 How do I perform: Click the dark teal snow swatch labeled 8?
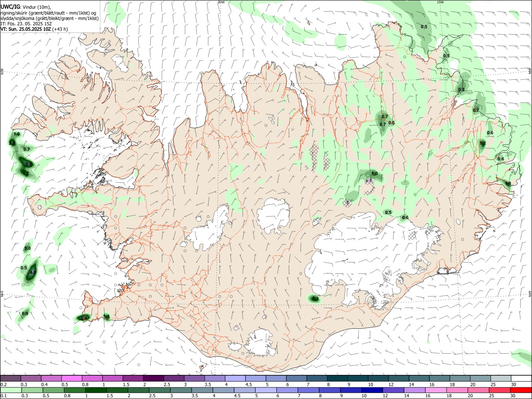pyautogui.click(x=337, y=379)
